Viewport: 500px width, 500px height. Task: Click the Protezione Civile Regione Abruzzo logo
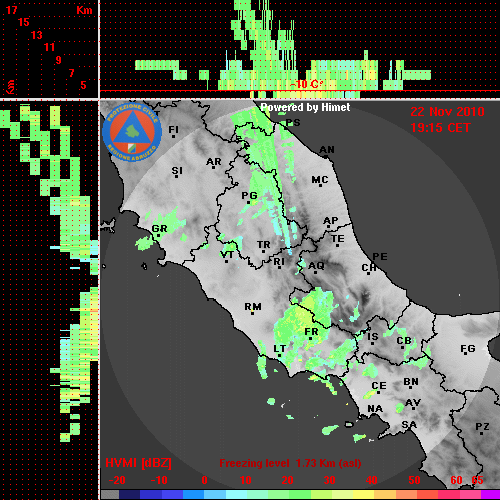coord(132,132)
